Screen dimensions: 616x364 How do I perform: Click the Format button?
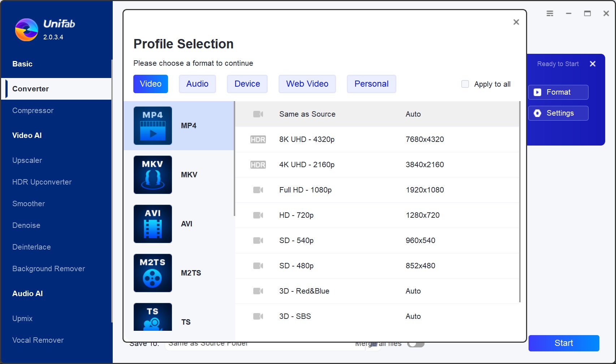[x=558, y=92]
